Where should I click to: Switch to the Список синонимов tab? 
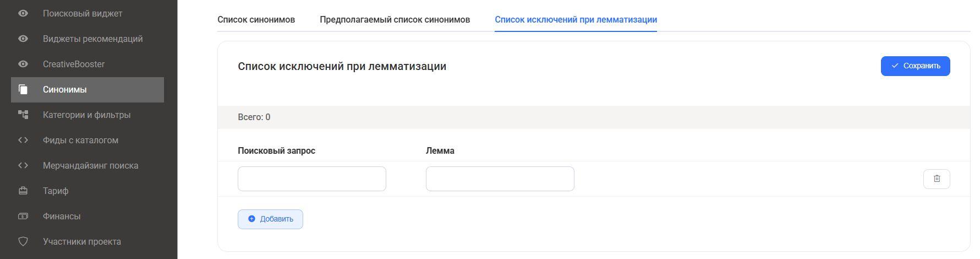256,20
